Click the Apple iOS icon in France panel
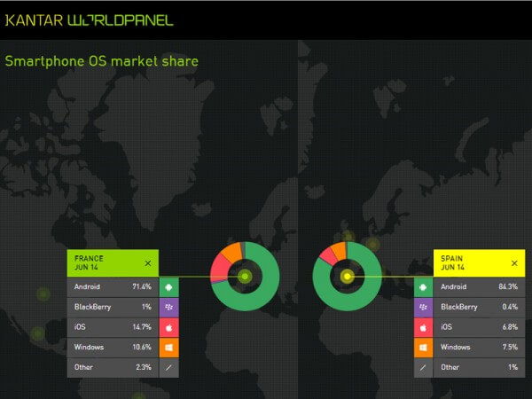The width and height of the screenshot is (532, 399). click(169, 327)
